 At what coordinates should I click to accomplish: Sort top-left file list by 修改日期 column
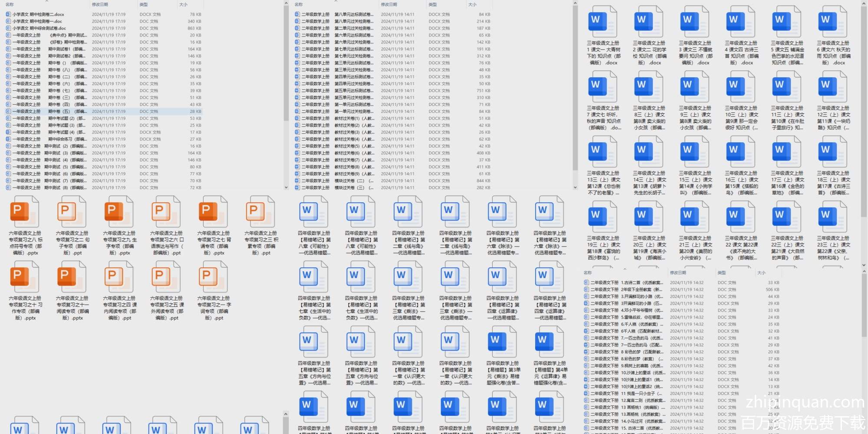click(100, 4)
